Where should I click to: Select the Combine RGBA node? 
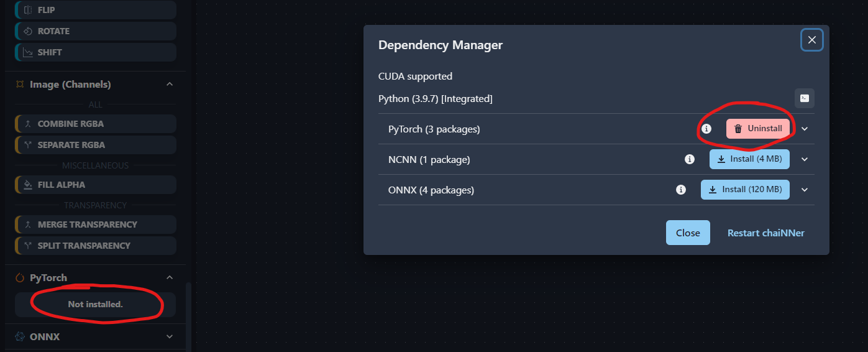95,124
